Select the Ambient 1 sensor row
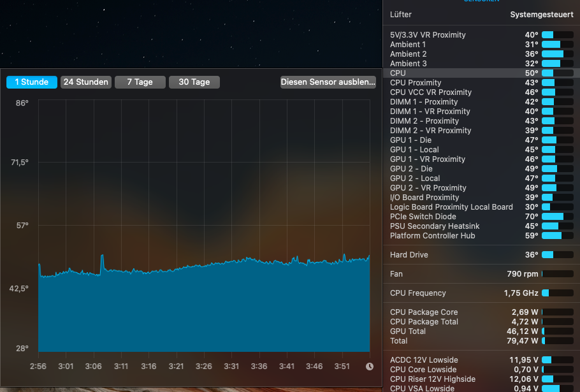Viewport: 580px width, 392px height. pos(482,45)
